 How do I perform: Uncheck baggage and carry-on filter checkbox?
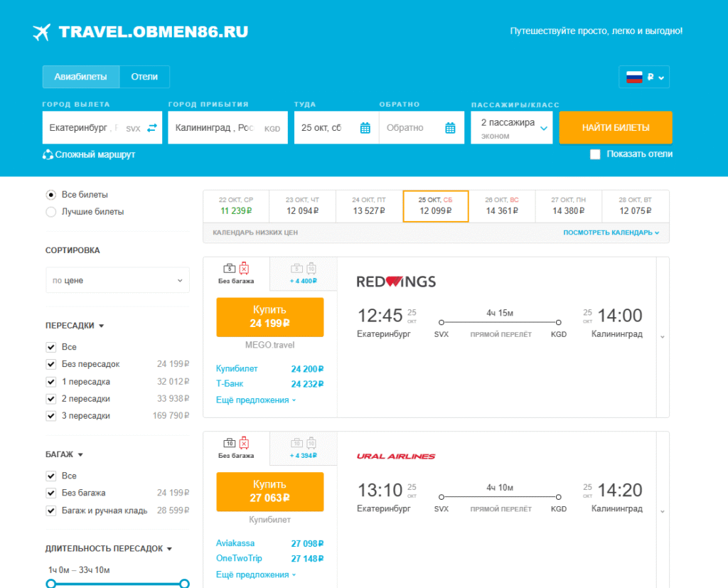click(x=50, y=511)
